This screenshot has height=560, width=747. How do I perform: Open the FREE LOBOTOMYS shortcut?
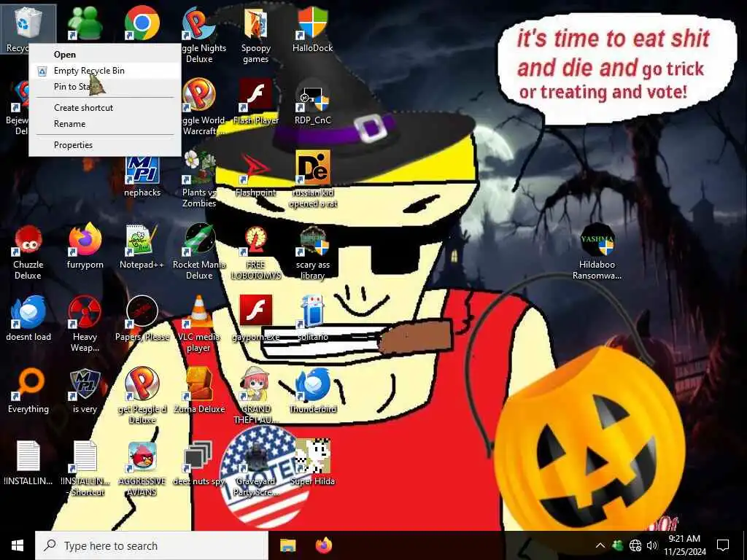click(256, 252)
